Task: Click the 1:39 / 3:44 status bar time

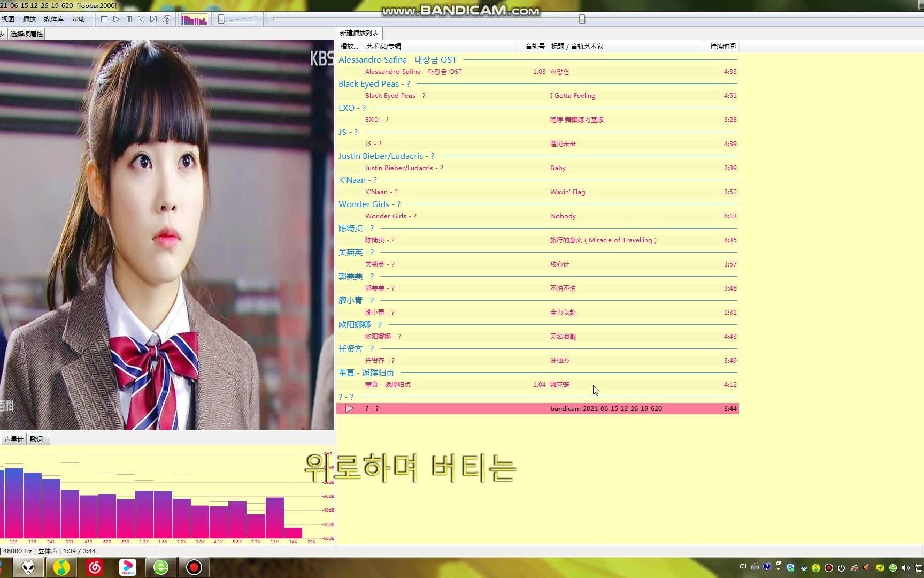Action: (x=79, y=551)
